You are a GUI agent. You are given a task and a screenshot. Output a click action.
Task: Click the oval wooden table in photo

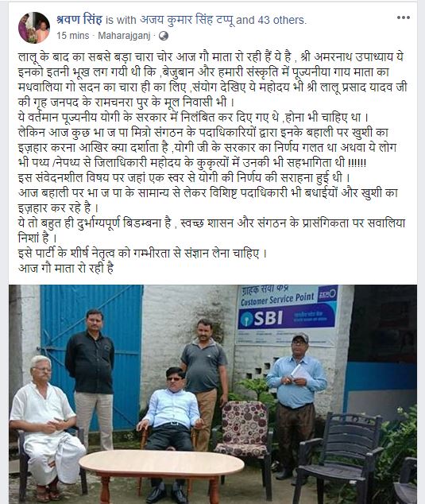coord(161,472)
